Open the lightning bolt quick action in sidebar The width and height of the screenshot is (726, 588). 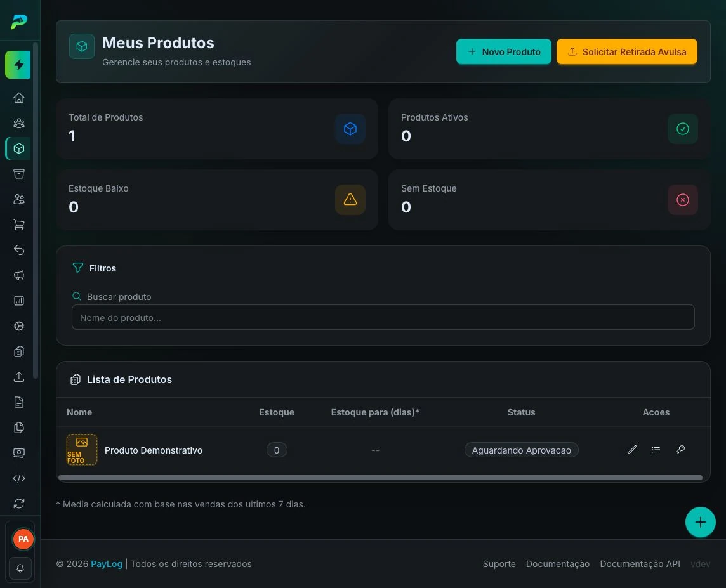[18, 65]
